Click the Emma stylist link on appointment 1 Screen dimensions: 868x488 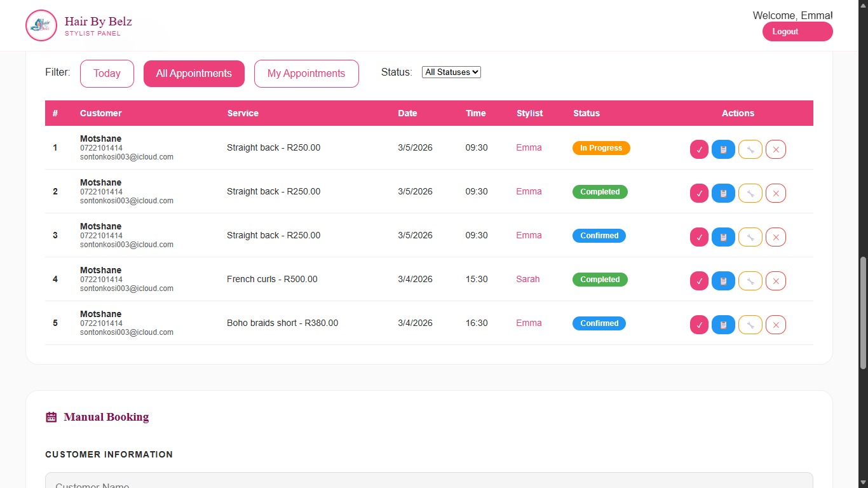[528, 147]
